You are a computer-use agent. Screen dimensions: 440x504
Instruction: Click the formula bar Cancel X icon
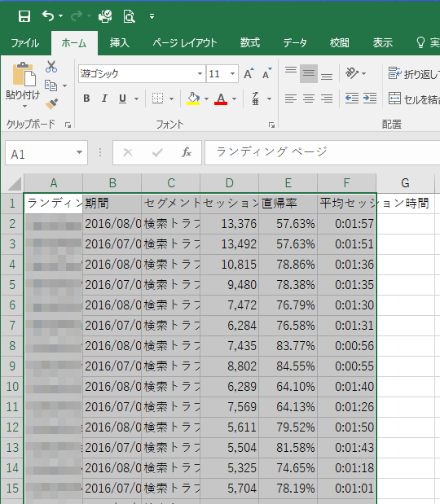(128, 152)
